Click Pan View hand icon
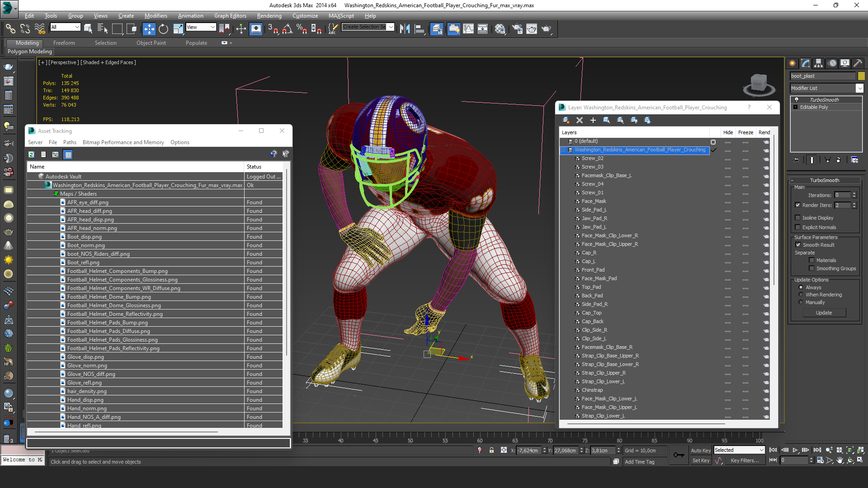The image size is (868, 488). tap(840, 460)
